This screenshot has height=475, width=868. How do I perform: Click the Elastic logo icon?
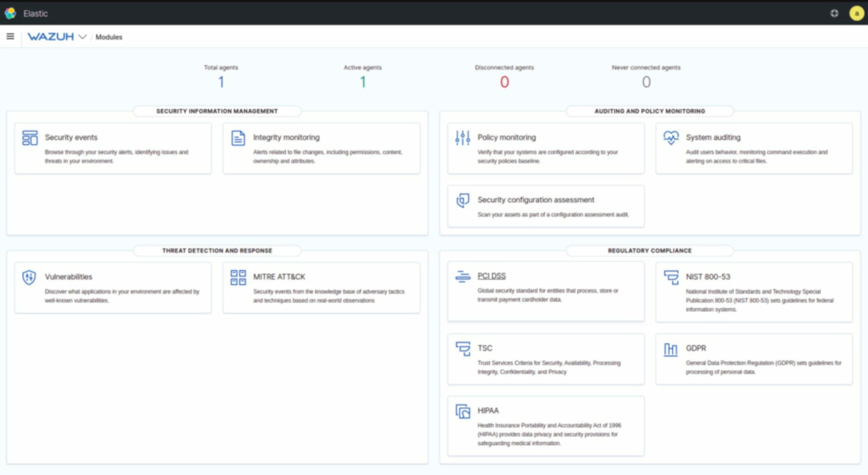(10, 13)
